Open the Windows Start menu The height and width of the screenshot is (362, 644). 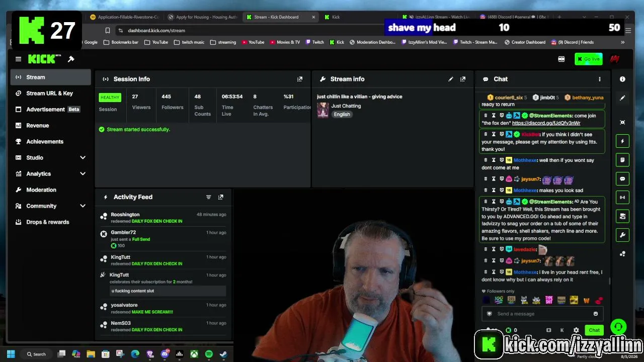click(x=11, y=354)
